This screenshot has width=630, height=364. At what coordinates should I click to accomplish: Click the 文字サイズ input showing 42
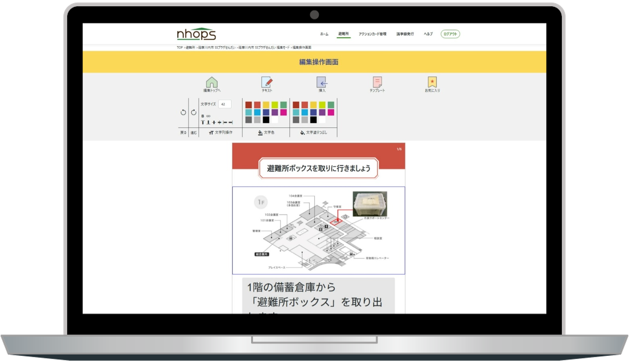click(225, 104)
